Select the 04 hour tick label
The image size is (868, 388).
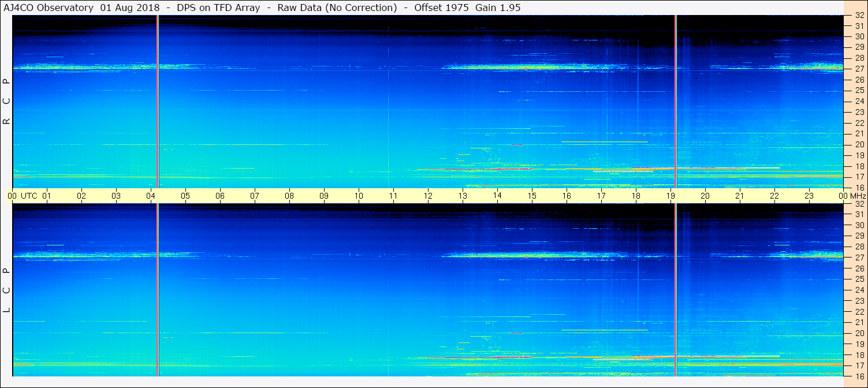coord(151,196)
